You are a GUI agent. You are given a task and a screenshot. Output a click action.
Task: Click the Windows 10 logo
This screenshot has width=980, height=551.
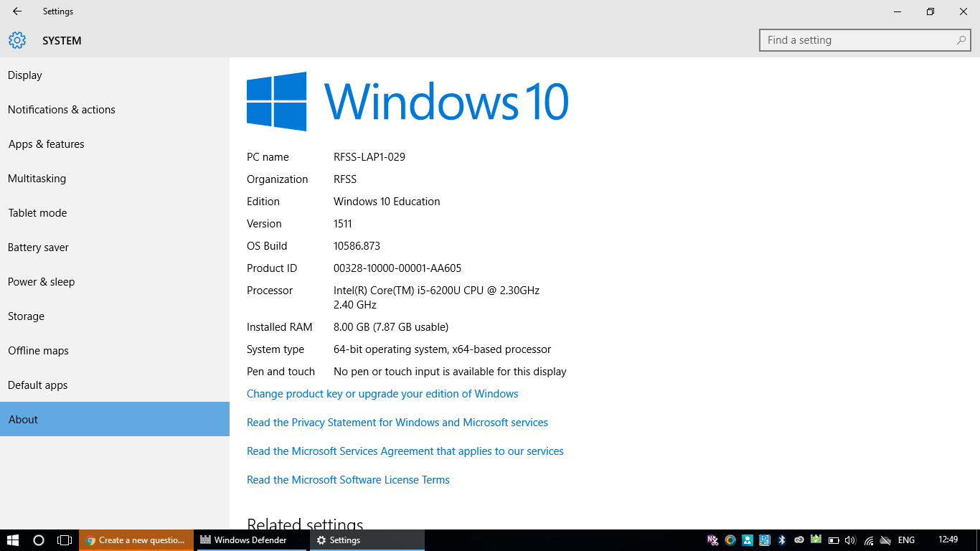point(407,101)
